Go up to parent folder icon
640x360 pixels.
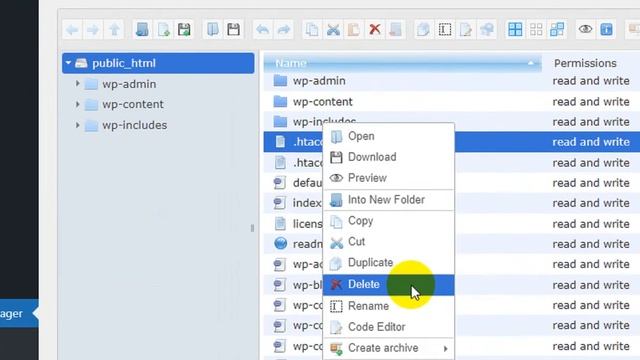click(x=114, y=29)
